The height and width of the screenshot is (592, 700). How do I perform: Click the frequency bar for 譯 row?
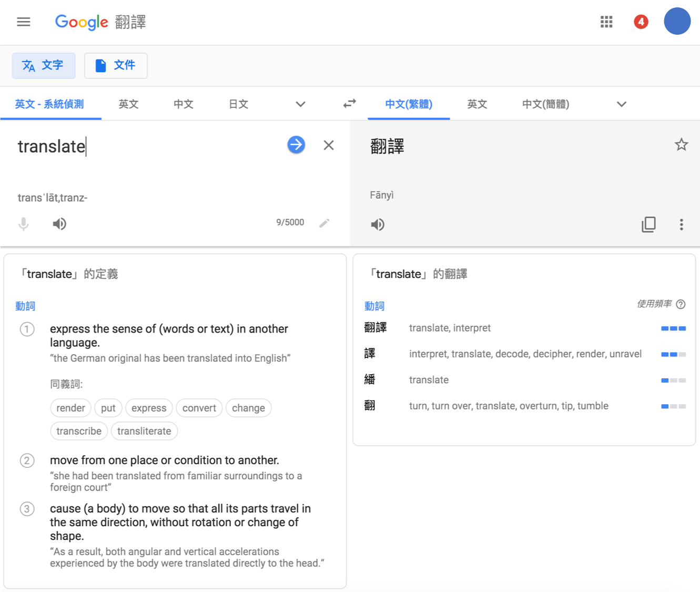[673, 355]
